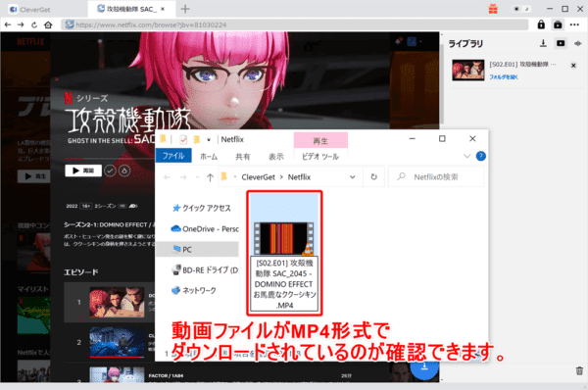Toggle the My List checkmark circle
This screenshot has width=588, height=390.
pyautogui.click(x=110, y=171)
